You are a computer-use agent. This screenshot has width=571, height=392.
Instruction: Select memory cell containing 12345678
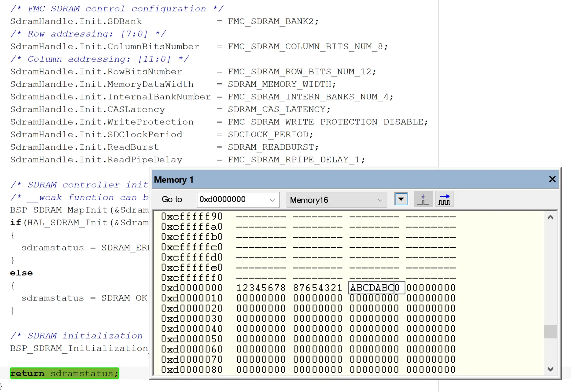coord(261,288)
